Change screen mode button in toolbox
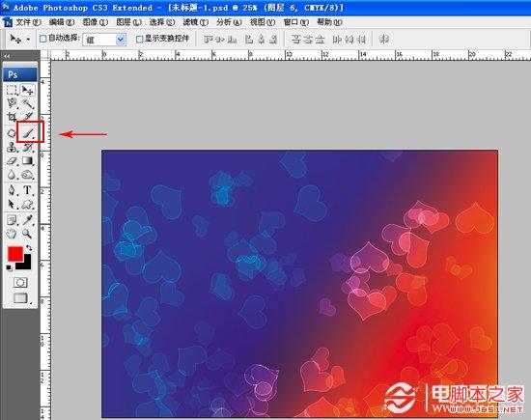The width and height of the screenshot is (531, 420). coord(20,297)
